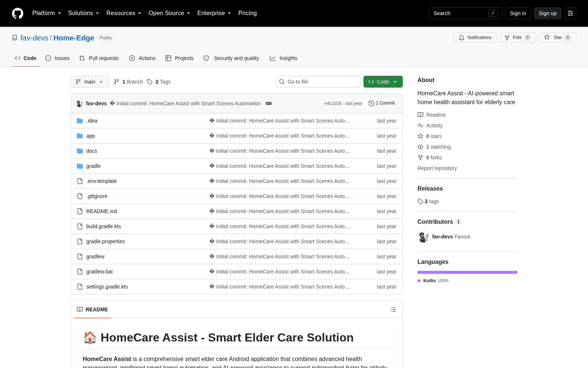Click the GitHub logo icon
Screen dimensions: 588x368
pos(18,13)
